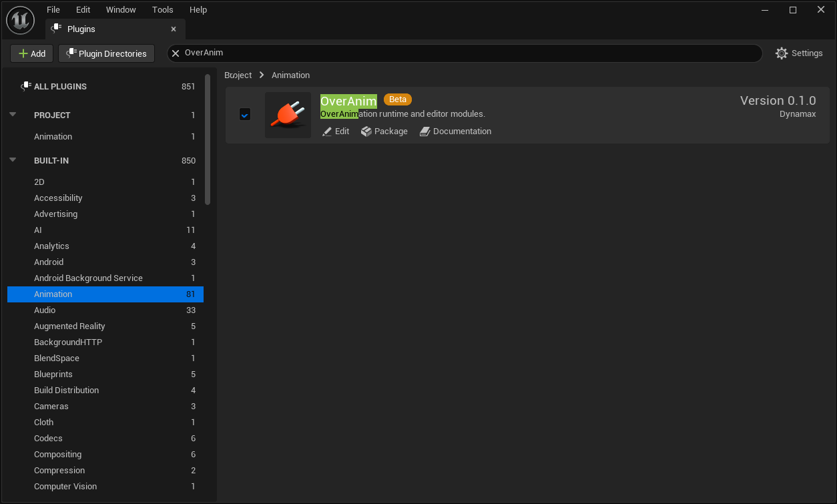The image size is (837, 504).
Task: Open Plugin Directories
Action: coord(106,53)
